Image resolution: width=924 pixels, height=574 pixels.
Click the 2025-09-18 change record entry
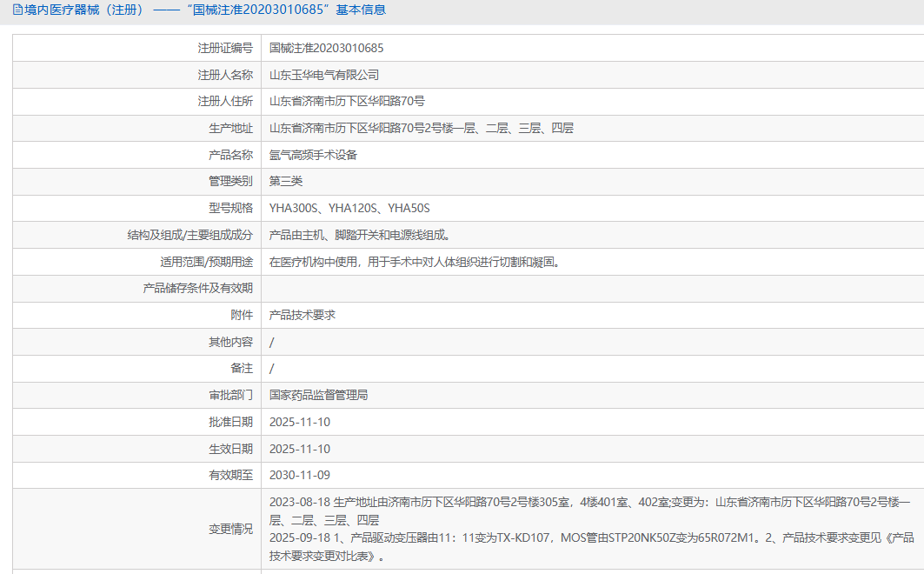[x=592, y=547]
